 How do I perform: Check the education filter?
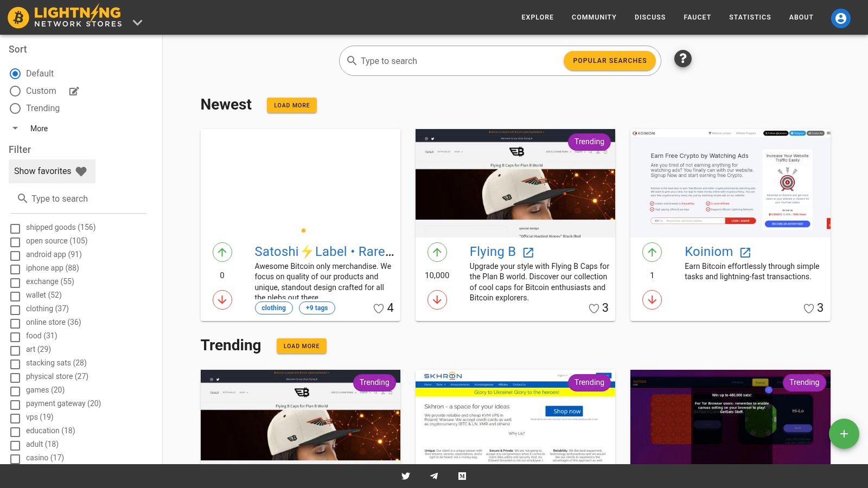pos(15,432)
